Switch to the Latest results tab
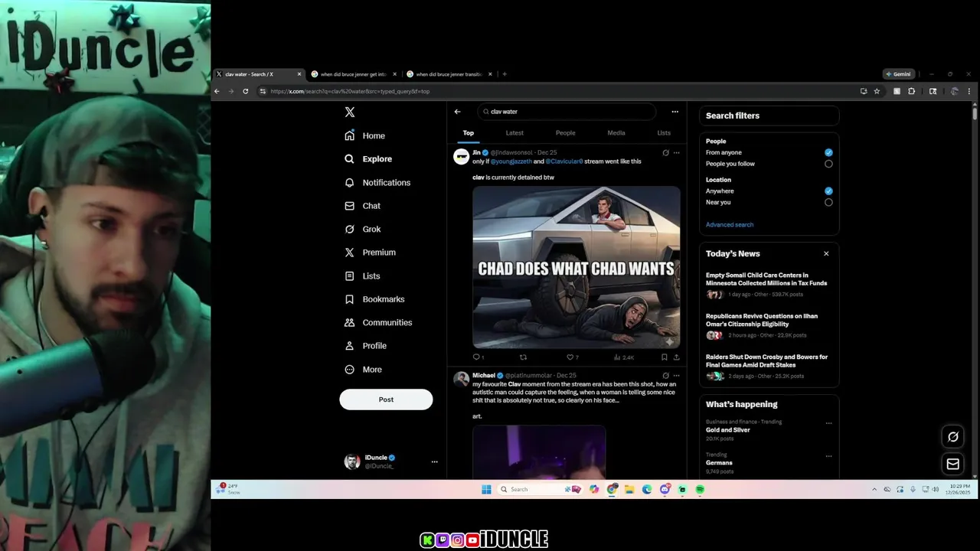Image resolution: width=980 pixels, height=551 pixels. 514,133
